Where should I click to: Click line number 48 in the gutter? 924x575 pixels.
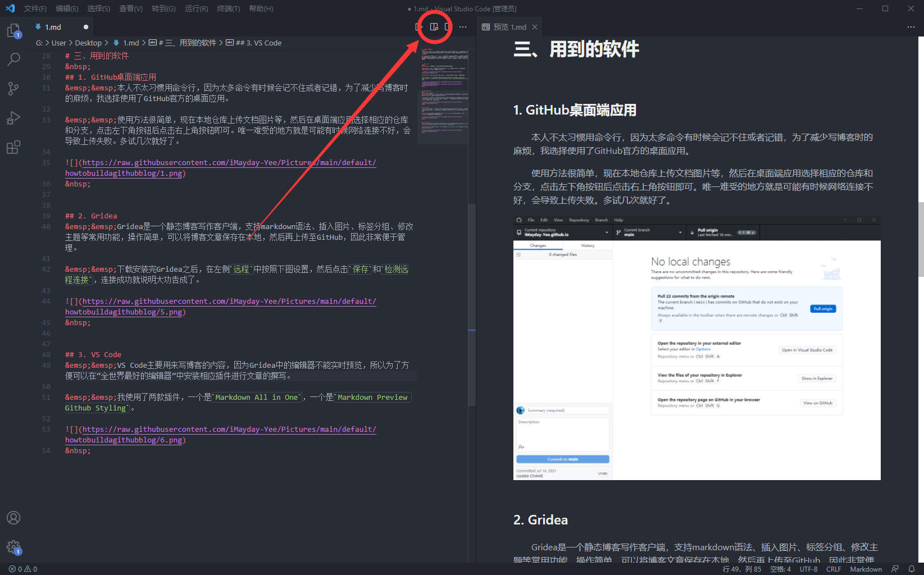46,354
